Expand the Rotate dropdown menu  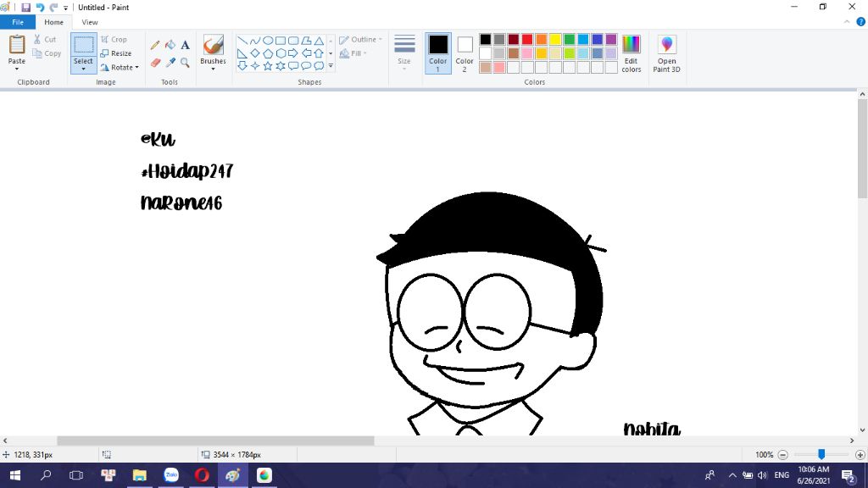pyautogui.click(x=136, y=68)
